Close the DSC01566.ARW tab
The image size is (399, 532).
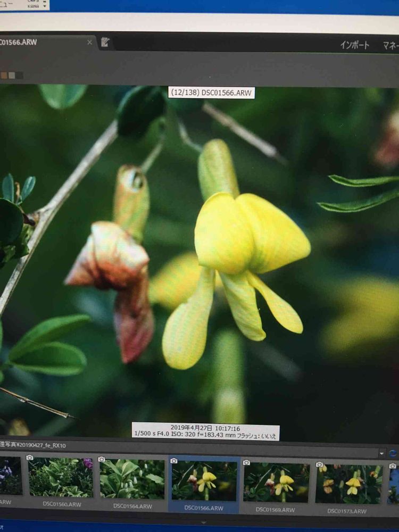(89, 42)
